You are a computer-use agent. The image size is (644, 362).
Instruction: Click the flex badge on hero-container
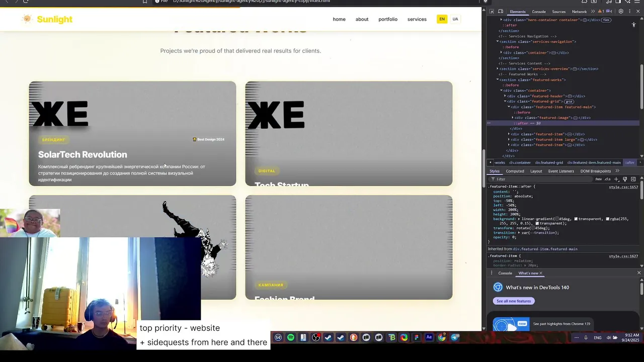(606, 20)
